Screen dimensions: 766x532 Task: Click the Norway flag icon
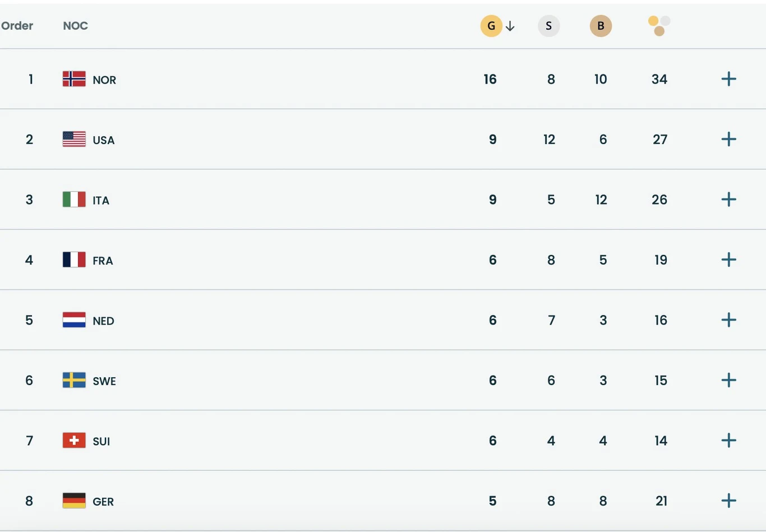tap(74, 79)
